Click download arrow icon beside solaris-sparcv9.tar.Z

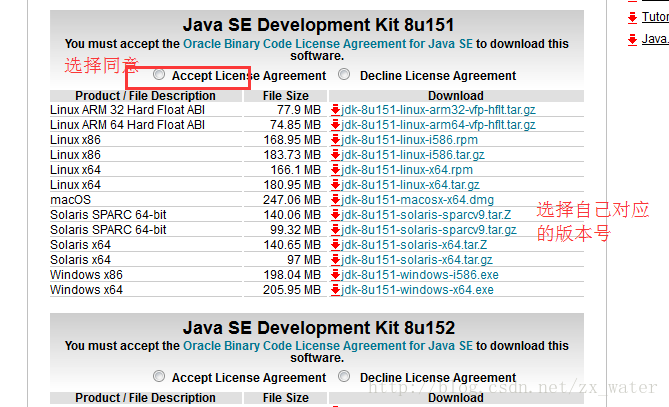pyautogui.click(x=335, y=215)
